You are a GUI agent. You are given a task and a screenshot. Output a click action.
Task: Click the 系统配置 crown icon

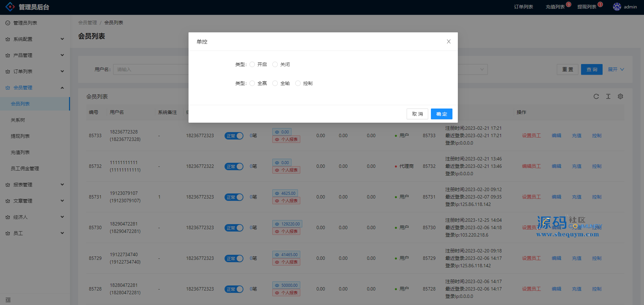click(x=8, y=39)
